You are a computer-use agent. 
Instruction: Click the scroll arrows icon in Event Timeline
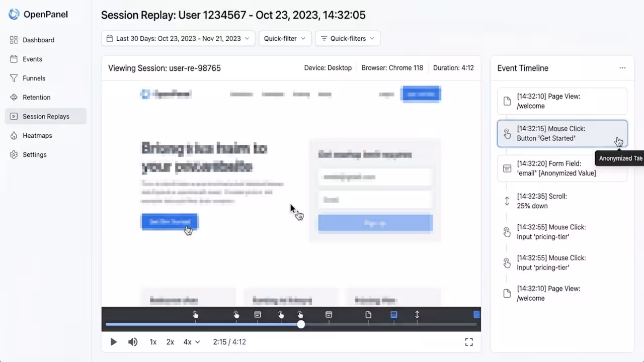507,201
